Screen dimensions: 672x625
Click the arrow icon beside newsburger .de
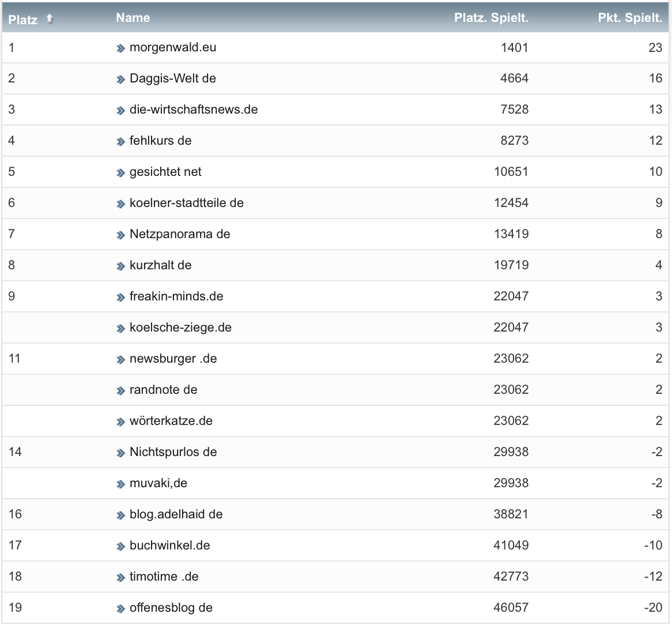click(120, 360)
